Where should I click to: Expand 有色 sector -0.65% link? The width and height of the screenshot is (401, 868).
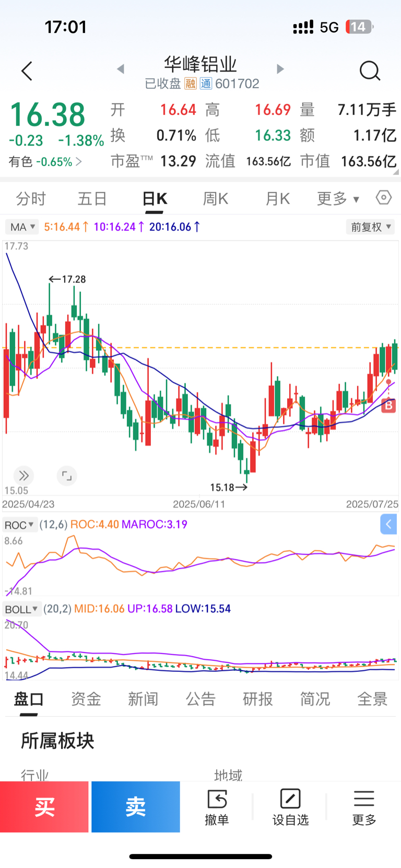[45, 162]
